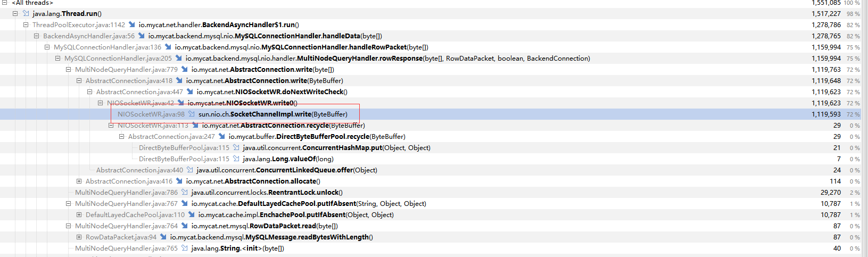Collapse the NIOSocketWR.java:42 node
Viewport: 868px width, 257px height.
pyautogui.click(x=100, y=103)
